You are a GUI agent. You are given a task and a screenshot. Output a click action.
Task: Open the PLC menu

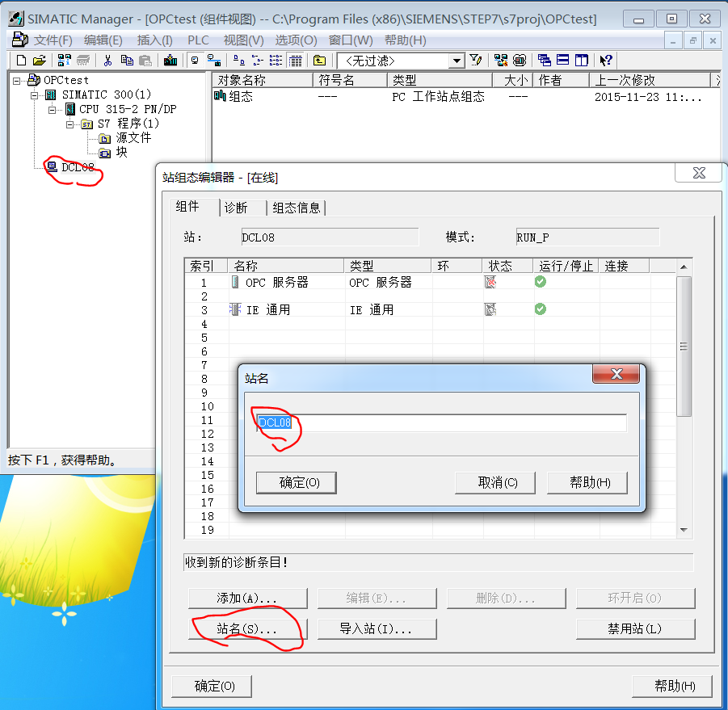[198, 40]
